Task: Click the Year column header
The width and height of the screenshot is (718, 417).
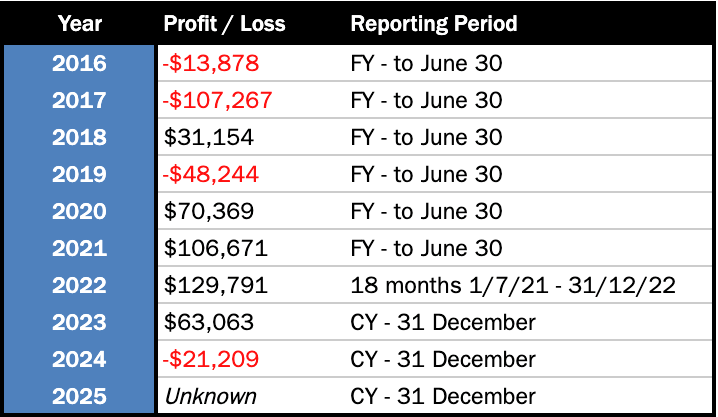Action: 80,23
